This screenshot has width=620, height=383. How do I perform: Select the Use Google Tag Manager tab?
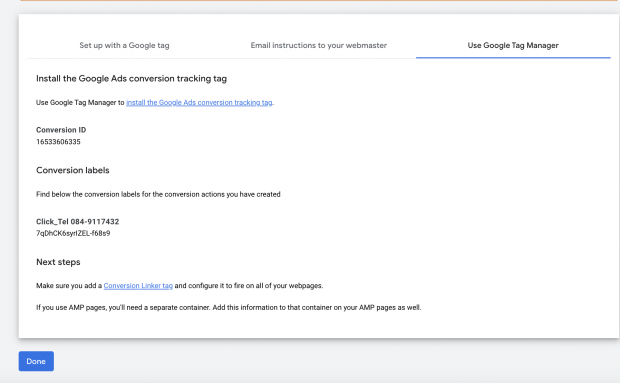coord(513,45)
